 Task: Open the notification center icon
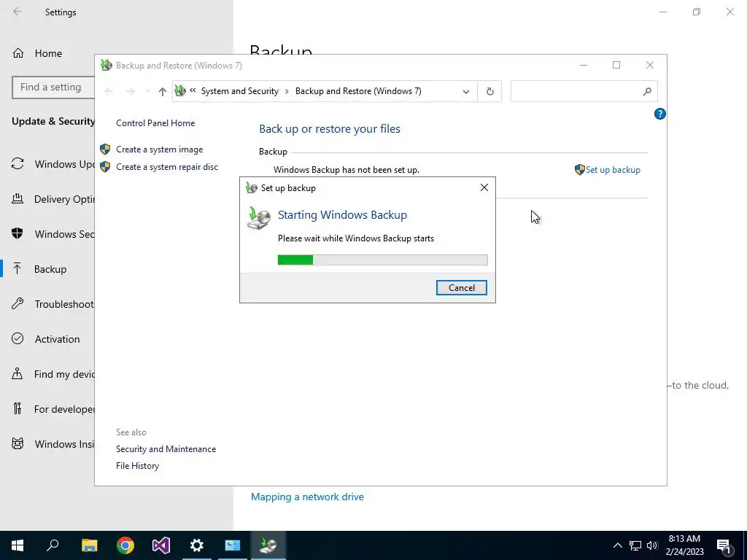(724, 545)
